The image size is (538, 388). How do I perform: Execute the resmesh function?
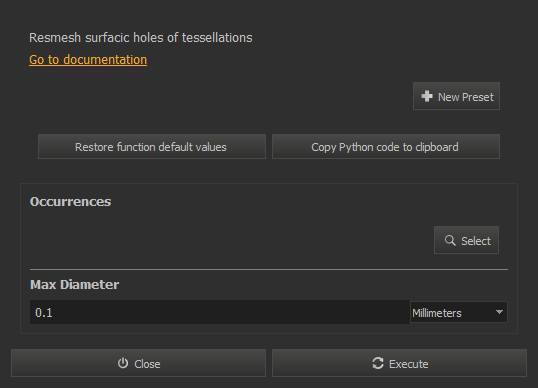(x=399, y=363)
